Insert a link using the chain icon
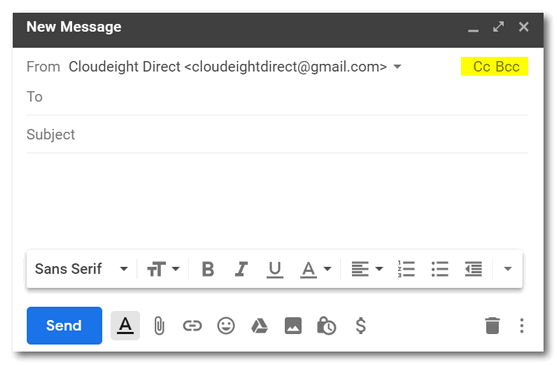 click(192, 326)
